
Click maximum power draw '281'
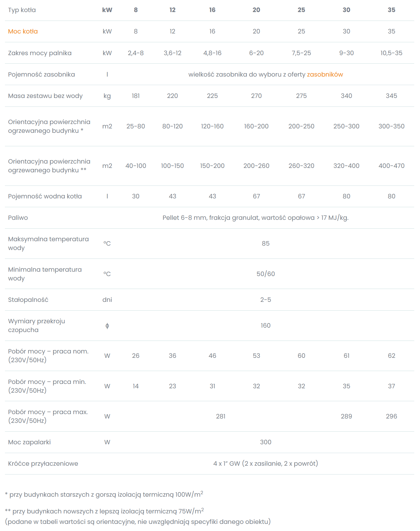[221, 416]
